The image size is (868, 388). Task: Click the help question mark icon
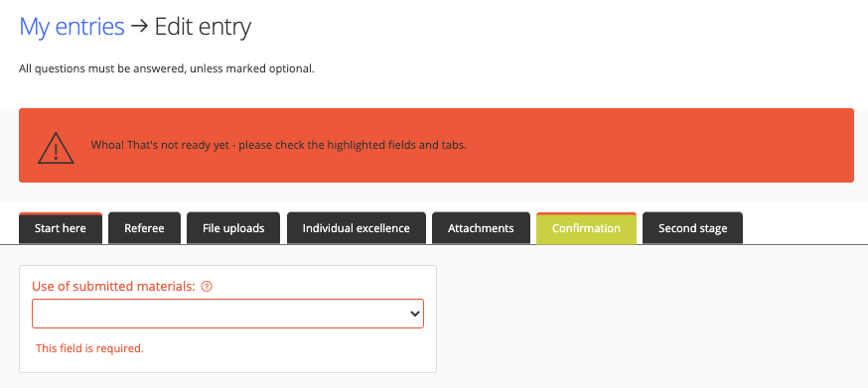pos(207,287)
